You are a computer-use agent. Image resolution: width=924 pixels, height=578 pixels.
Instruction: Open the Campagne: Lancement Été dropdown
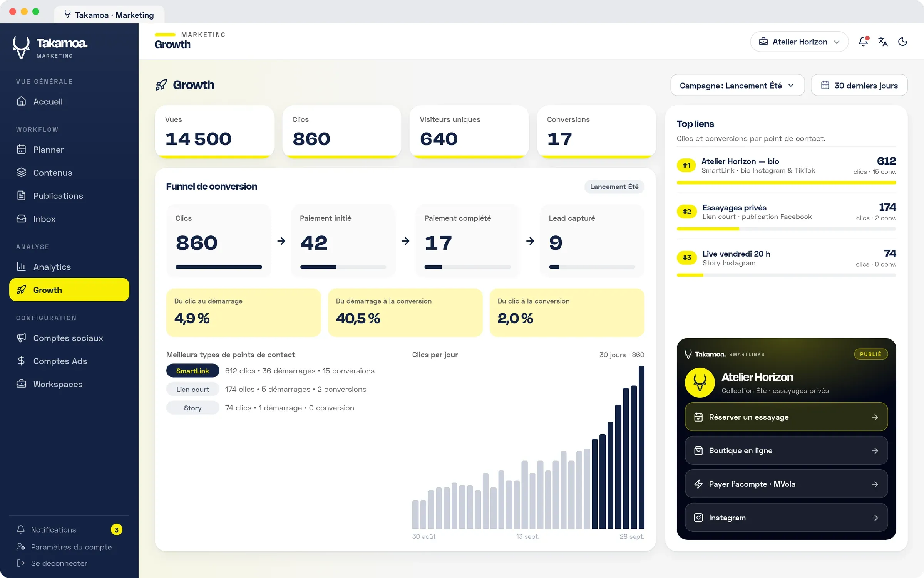pyautogui.click(x=737, y=85)
